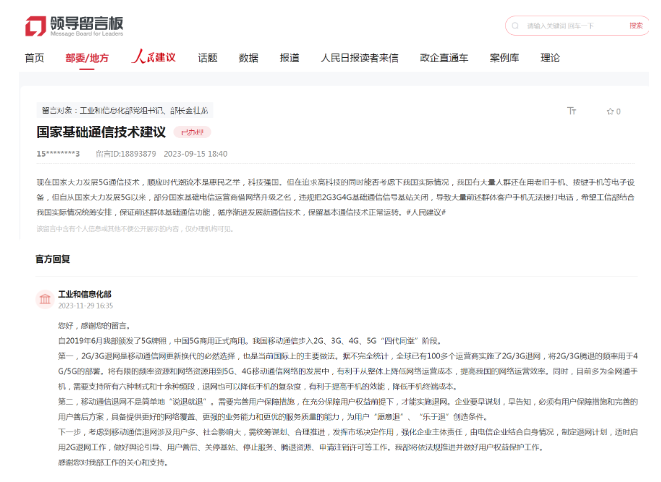Click the poster ID 15********3
Screen dimensions: 661x482
(x=58, y=154)
